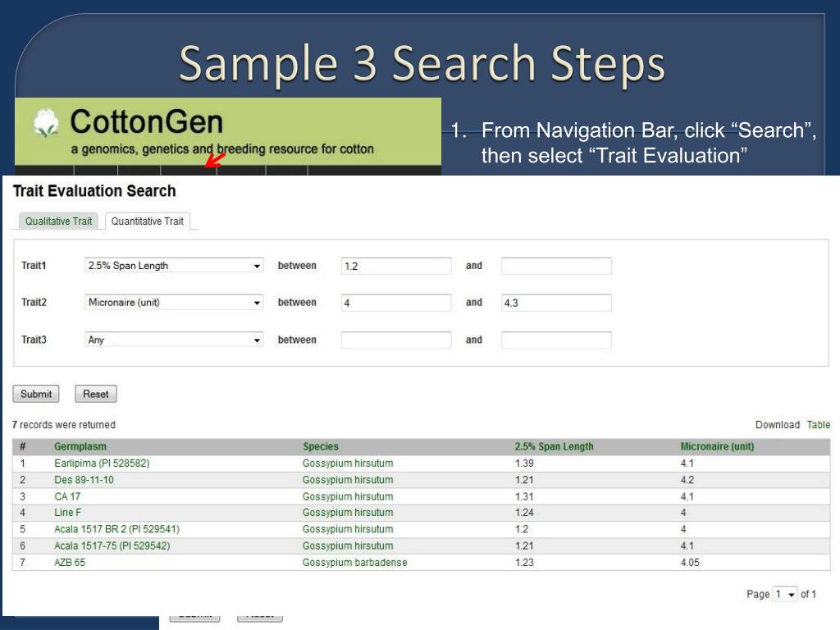This screenshot has height=630, width=840.
Task: Click the Trait Evaluation Search heading
Action: point(94,190)
